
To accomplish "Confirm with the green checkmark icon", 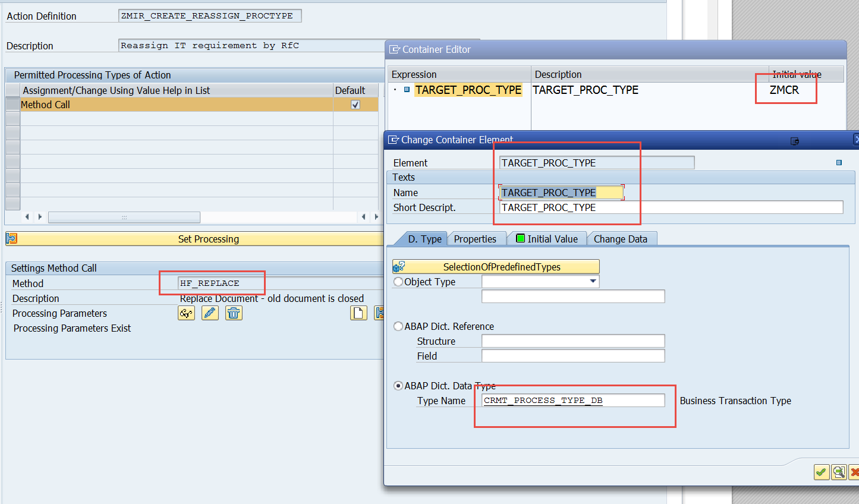I will coord(821,472).
